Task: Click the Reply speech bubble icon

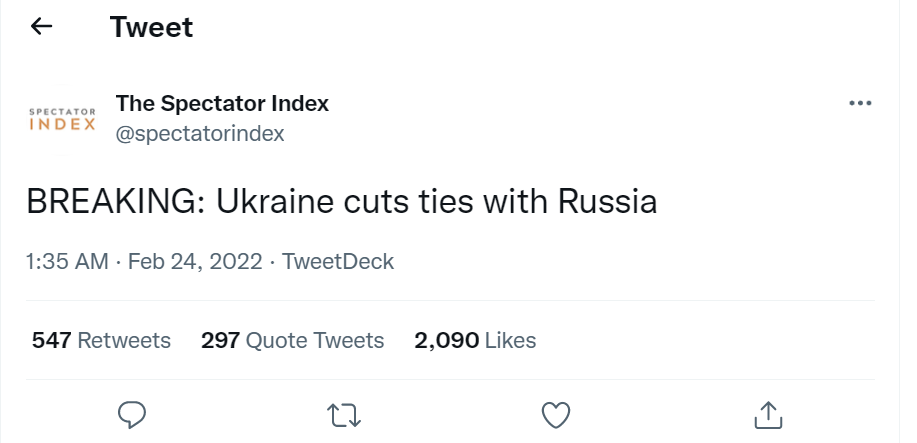Action: (x=132, y=414)
